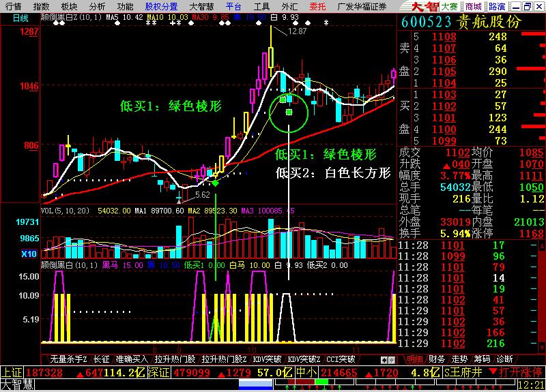This screenshot has height=392, width=546.
Task: Click the green square inside circled area
Action: pyautogui.click(x=289, y=111)
